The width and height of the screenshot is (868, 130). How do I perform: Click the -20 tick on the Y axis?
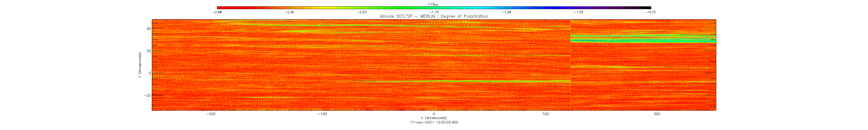[x=147, y=95]
